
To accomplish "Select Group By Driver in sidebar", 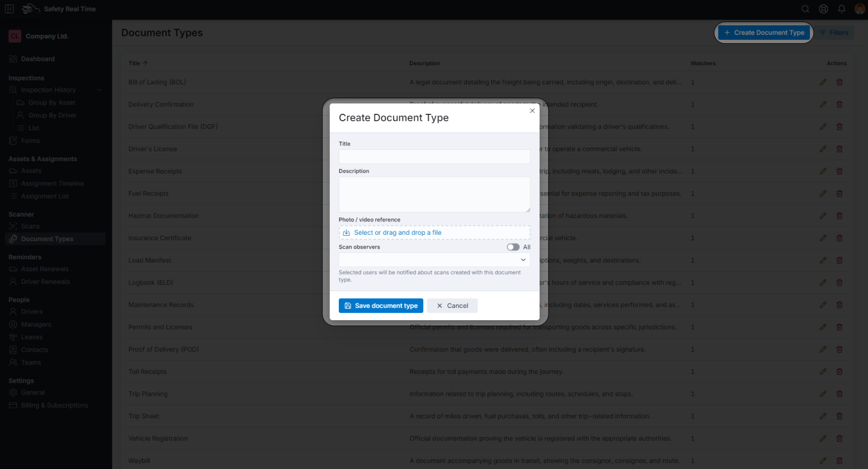I will 53,115.
